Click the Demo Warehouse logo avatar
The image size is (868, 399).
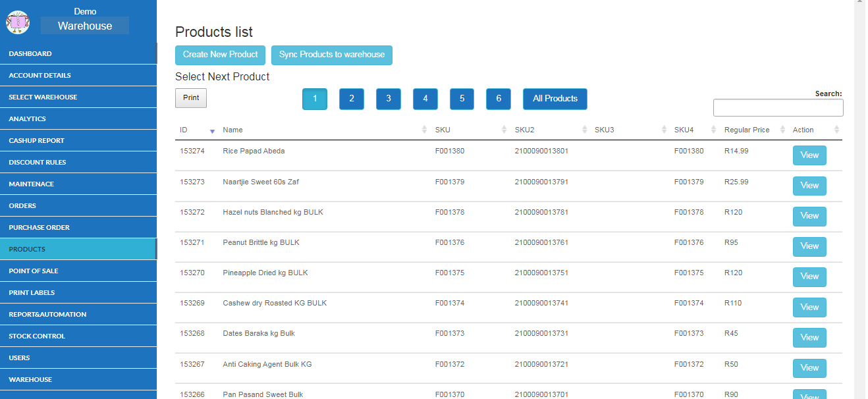pos(18,22)
